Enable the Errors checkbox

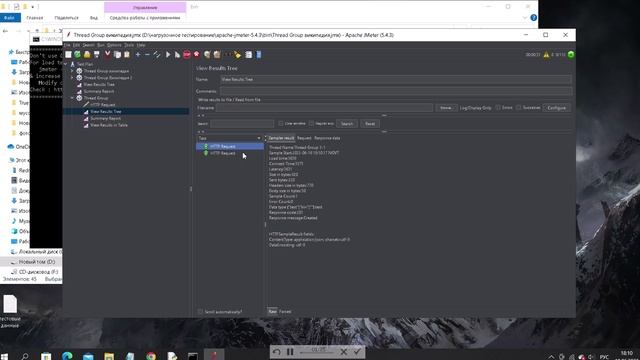tap(498, 108)
